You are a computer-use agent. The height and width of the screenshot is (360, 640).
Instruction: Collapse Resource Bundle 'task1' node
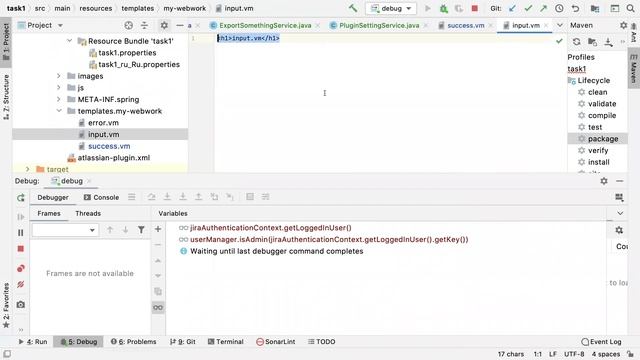[69, 41]
